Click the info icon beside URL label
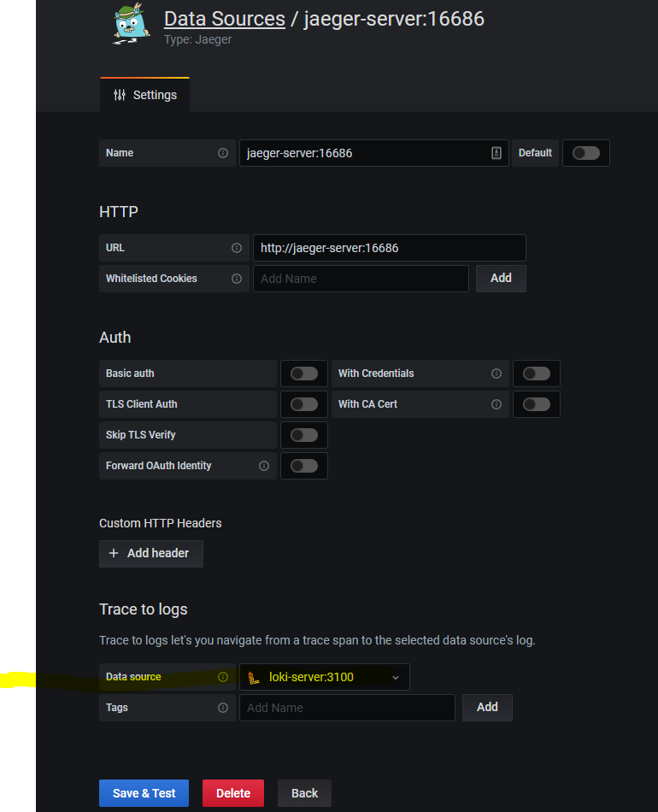The width and height of the screenshot is (658, 812). [x=237, y=248]
